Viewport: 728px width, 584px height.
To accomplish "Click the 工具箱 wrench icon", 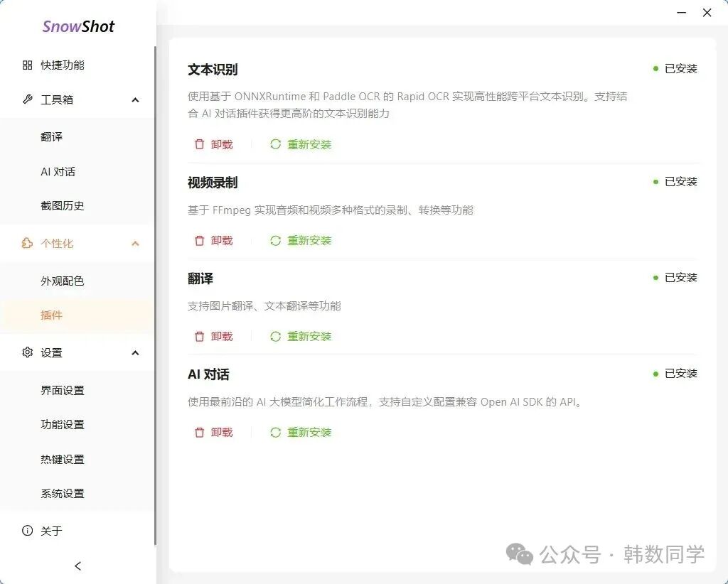I will [28, 99].
